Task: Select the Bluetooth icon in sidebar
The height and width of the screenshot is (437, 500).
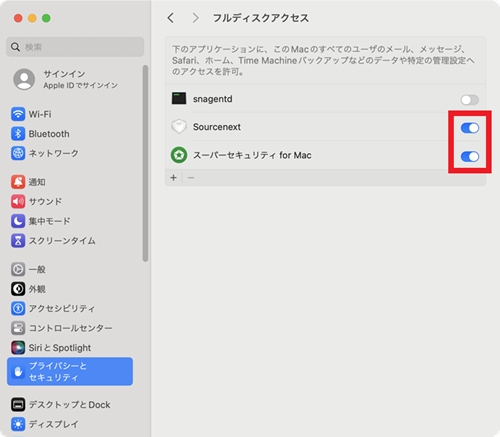Action: [x=18, y=134]
